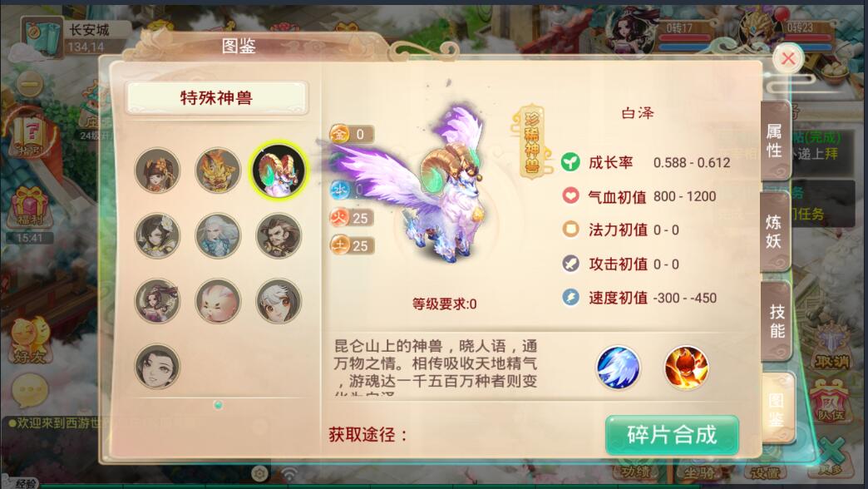868x489 pixels.
Task: Switch to the 属性 side tab
Action: click(x=774, y=141)
